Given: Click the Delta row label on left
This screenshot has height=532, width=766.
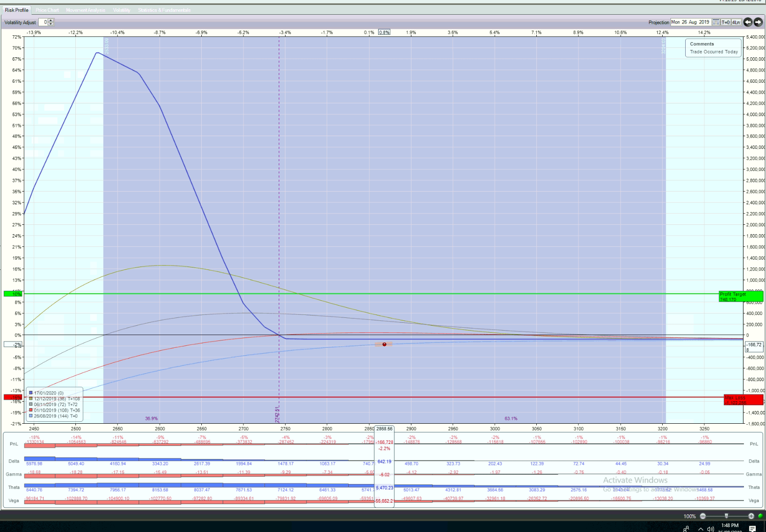Looking at the screenshot, I should click(14, 461).
